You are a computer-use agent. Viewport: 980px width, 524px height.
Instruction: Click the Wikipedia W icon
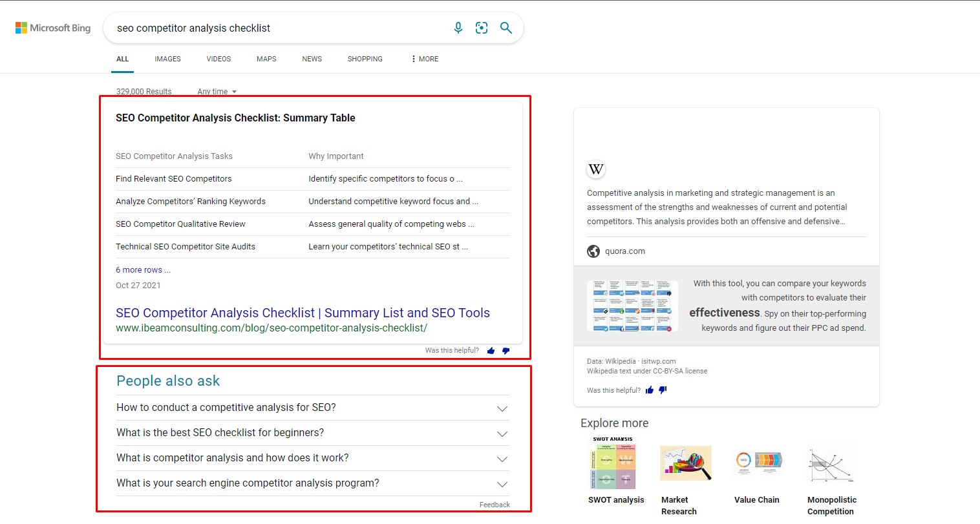[x=595, y=169]
